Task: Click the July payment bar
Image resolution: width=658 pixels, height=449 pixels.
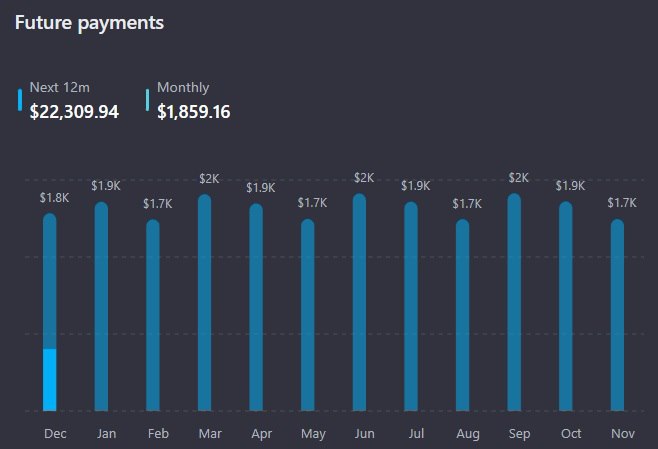Action: pyautogui.click(x=411, y=306)
